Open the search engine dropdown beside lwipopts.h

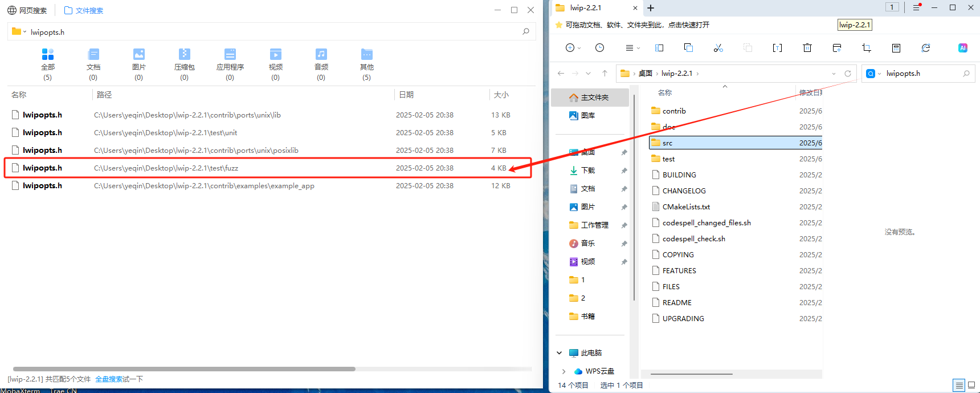(880, 74)
